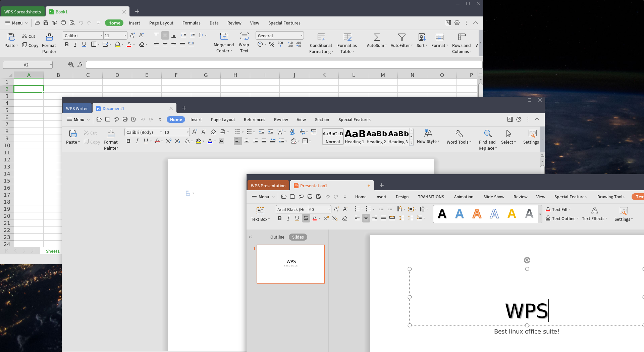Screen dimensions: 644x352
Task: Click Outline button in Presentation panel
Action: (277, 237)
